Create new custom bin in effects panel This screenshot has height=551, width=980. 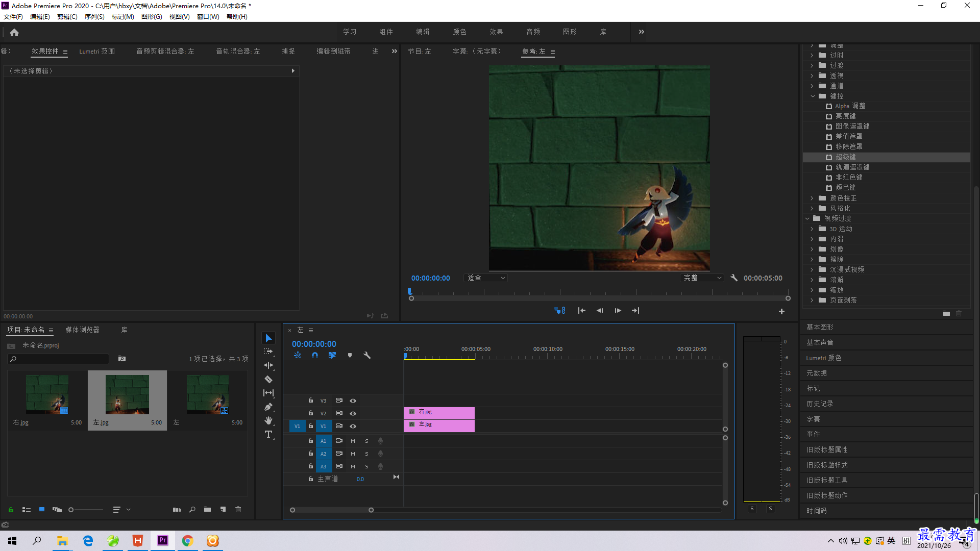coord(946,313)
